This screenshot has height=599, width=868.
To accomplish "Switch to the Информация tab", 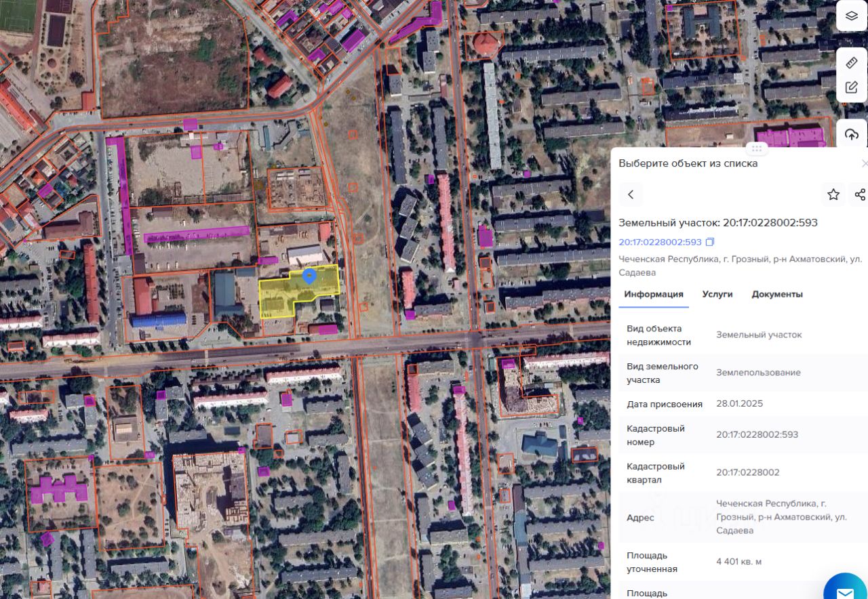I will pyautogui.click(x=654, y=294).
